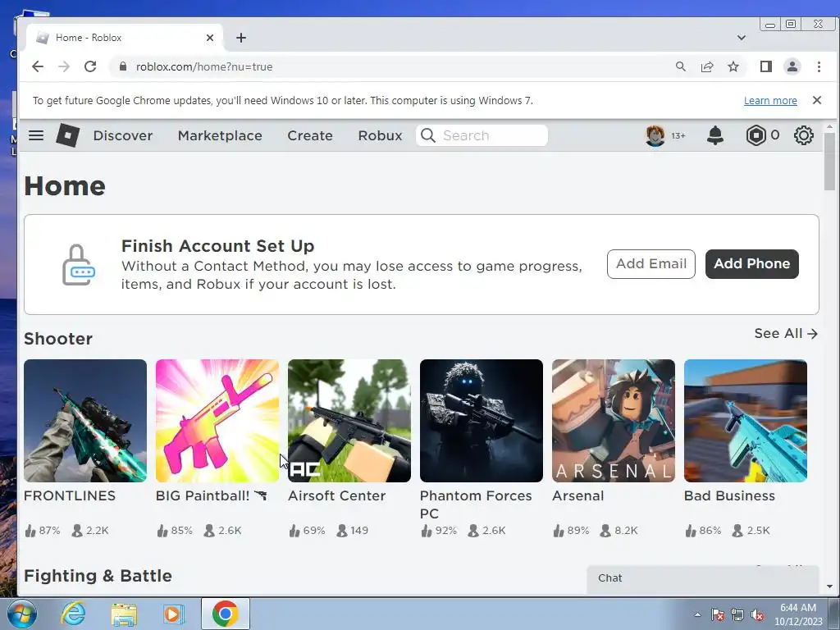840x630 pixels.
Task: Close the Home - Roblox tab
Action: [210, 38]
